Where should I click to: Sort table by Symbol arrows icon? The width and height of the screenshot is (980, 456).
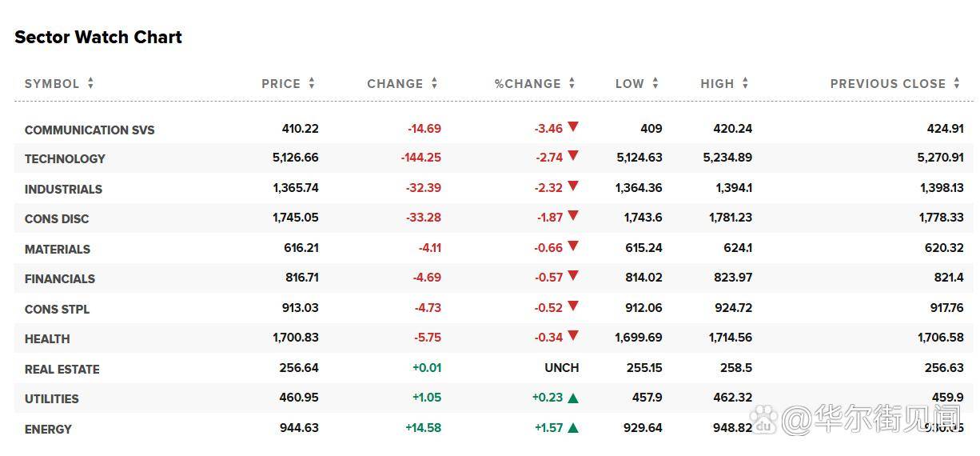click(x=90, y=83)
